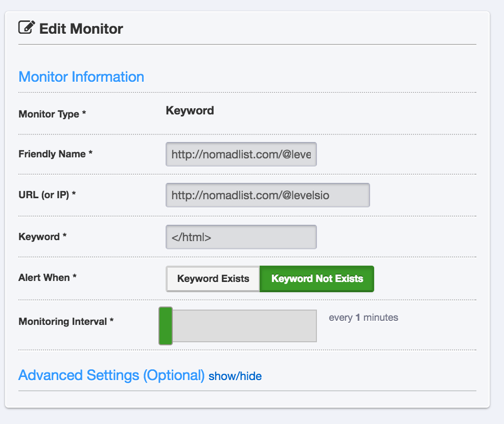Click the Alert When label
Image resolution: width=504 pixels, height=424 pixels.
(47, 277)
